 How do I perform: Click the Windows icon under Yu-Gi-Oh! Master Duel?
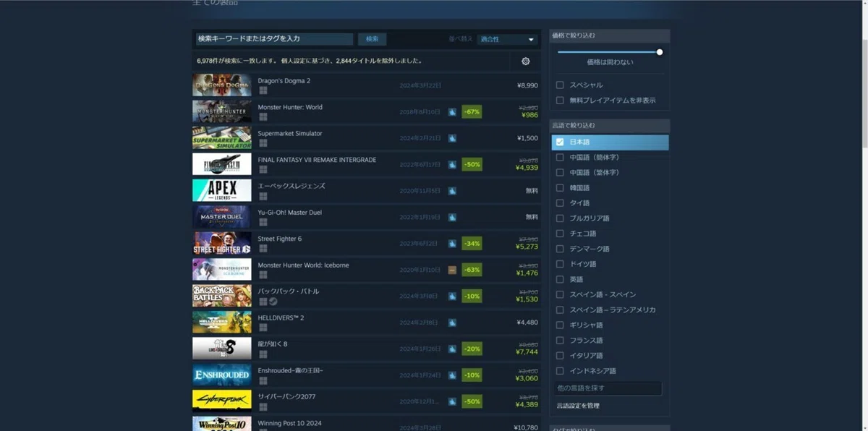tap(263, 223)
